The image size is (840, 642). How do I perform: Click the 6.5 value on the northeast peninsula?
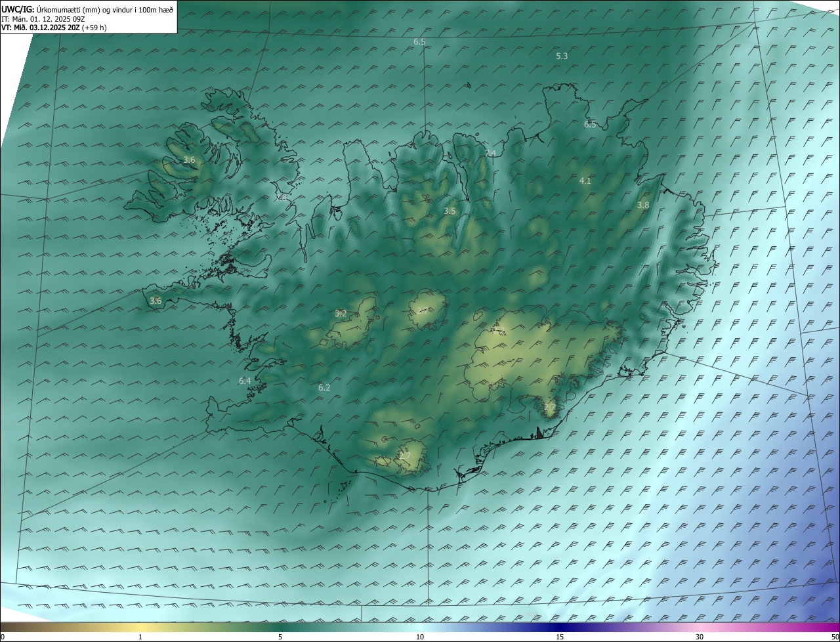pos(590,125)
